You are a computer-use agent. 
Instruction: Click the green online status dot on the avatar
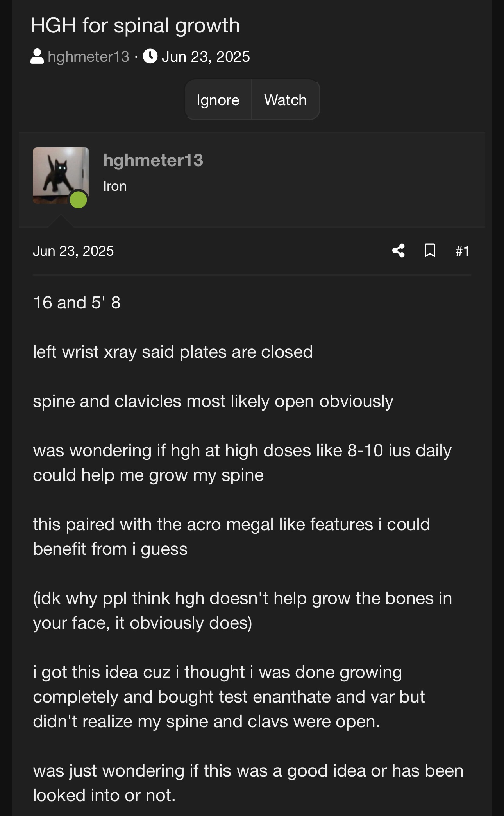coord(78,200)
